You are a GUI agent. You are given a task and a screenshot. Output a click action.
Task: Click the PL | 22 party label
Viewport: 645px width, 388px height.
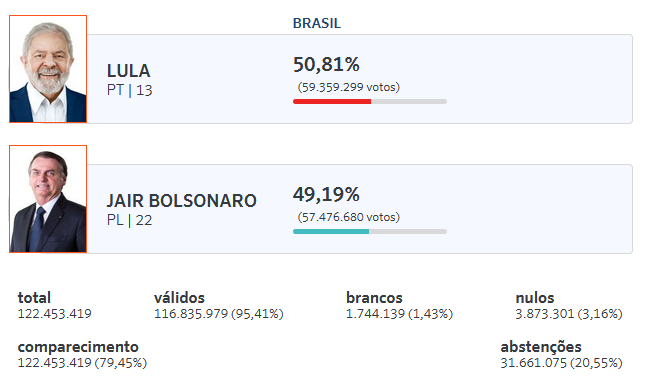(x=130, y=221)
